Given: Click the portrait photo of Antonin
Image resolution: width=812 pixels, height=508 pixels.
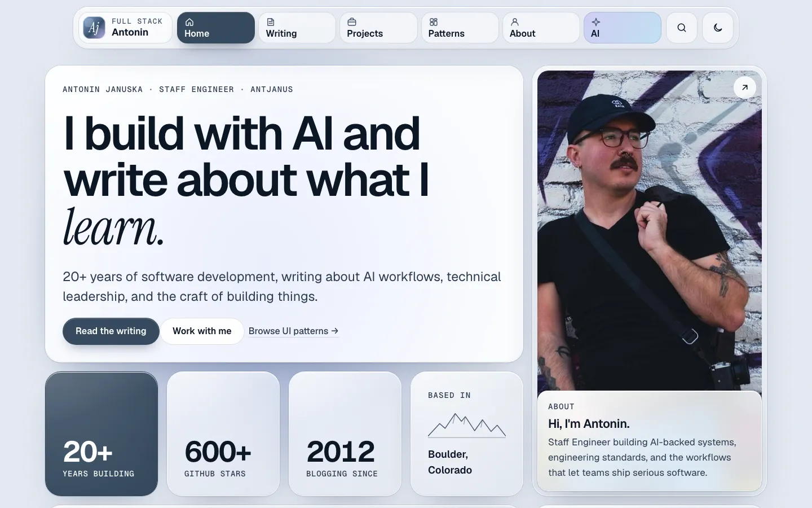Looking at the screenshot, I should point(650,231).
